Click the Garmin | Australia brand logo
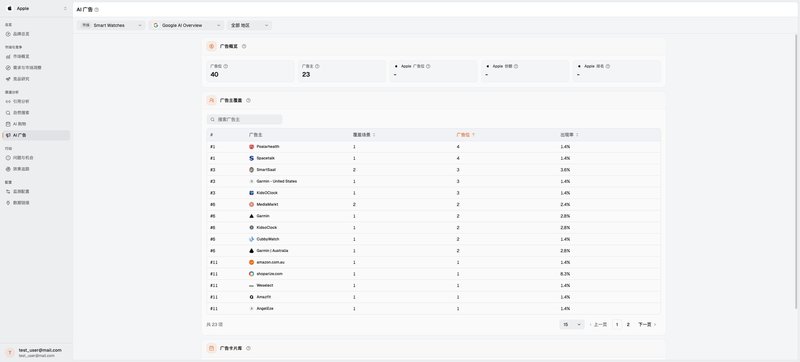Image resolution: width=800 pixels, height=362 pixels. tap(252, 251)
